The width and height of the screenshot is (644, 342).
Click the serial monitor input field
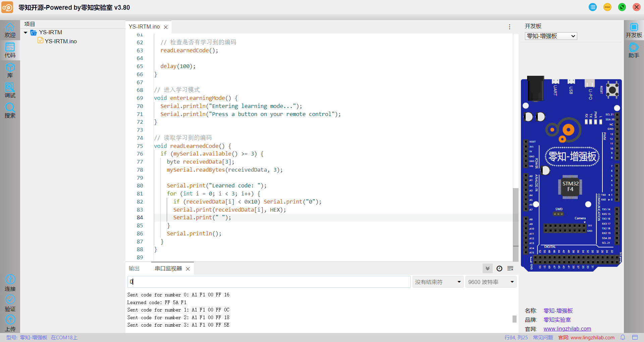[269, 282]
